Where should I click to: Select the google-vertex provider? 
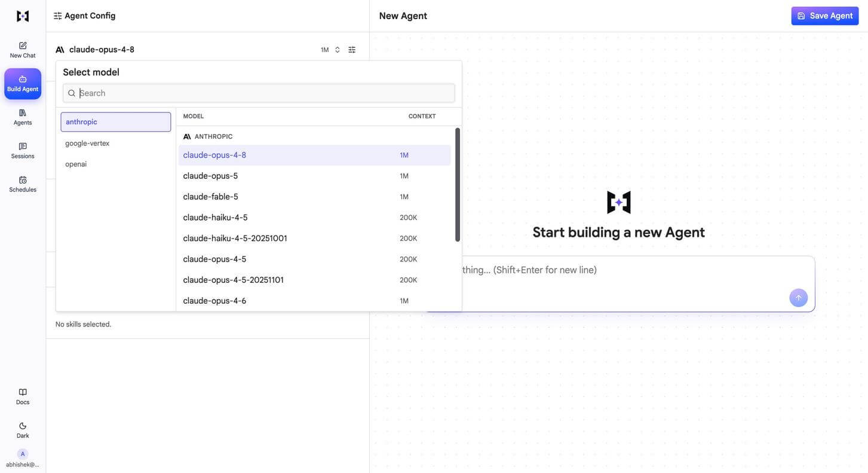[x=116, y=144]
